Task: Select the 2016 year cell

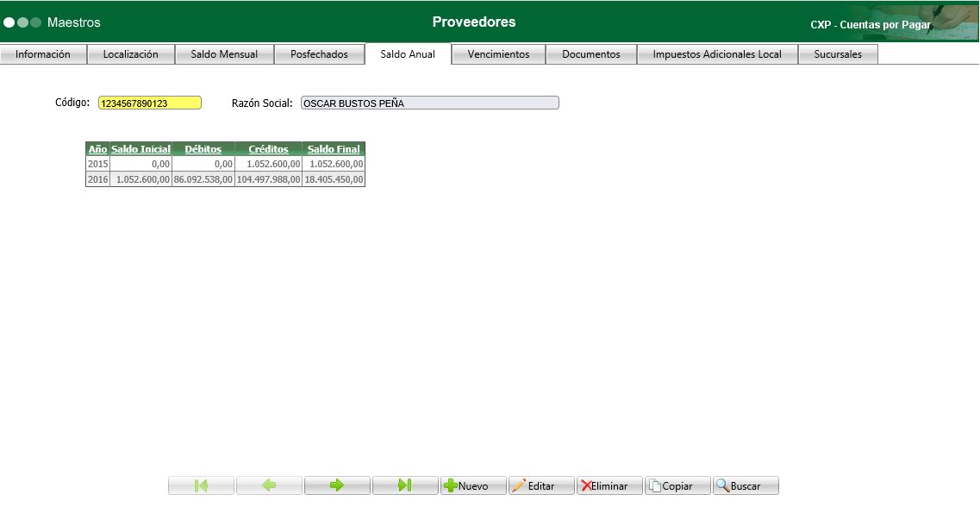Action: pos(97,179)
